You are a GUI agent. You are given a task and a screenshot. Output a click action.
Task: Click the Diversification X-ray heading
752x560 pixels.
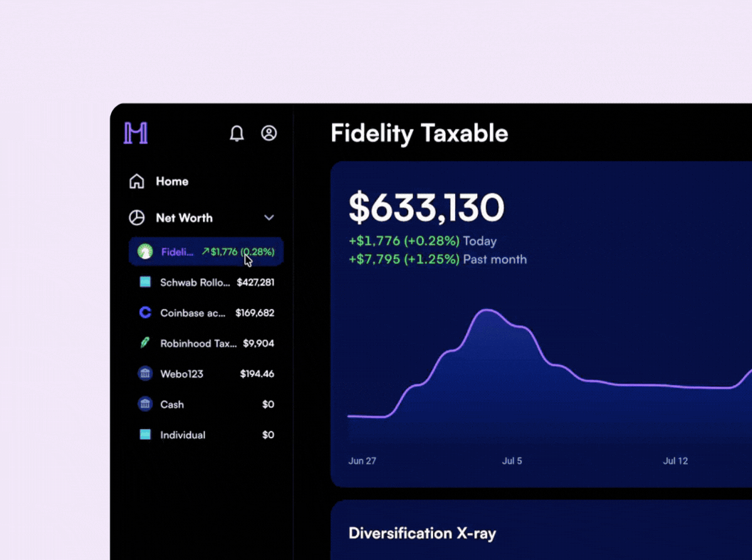point(422,533)
